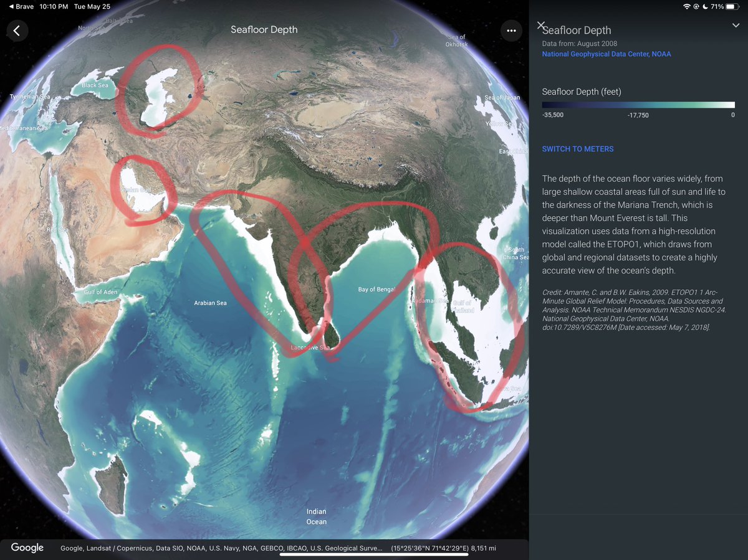
Task: Click the South China Sea map label
Action: pos(515,254)
